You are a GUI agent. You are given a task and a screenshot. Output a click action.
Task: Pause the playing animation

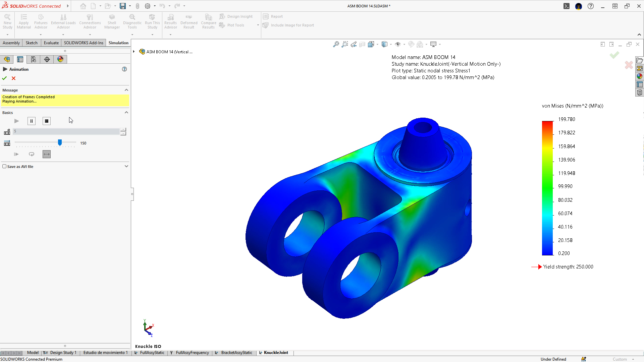pos(31,121)
